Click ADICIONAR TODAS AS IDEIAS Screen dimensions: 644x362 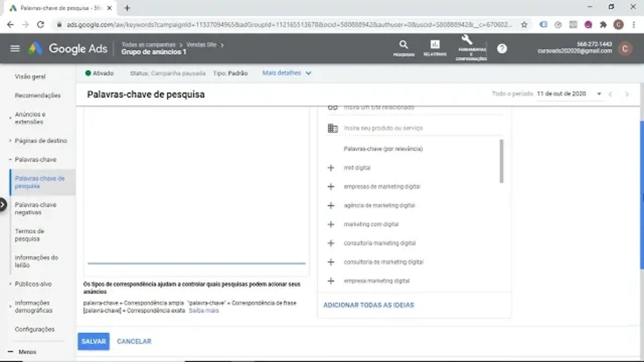[369, 305]
